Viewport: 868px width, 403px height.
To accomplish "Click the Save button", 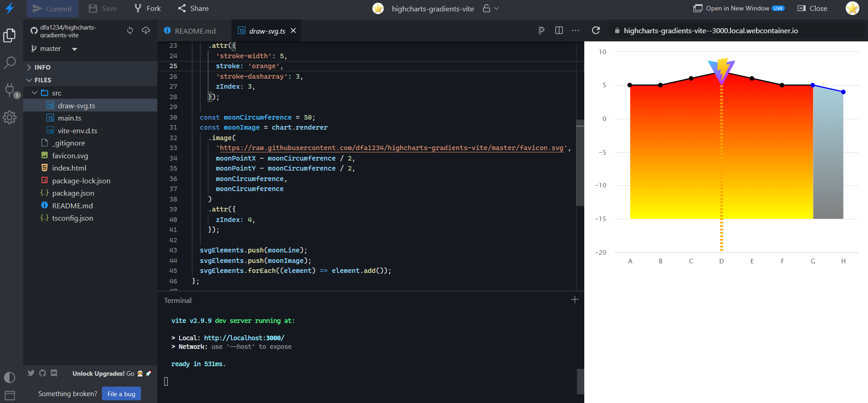I will 103,9.
